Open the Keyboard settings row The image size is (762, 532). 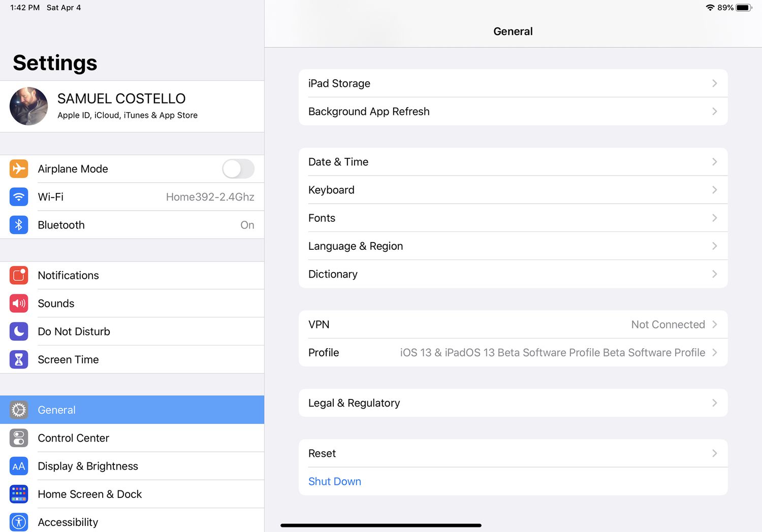tap(513, 190)
